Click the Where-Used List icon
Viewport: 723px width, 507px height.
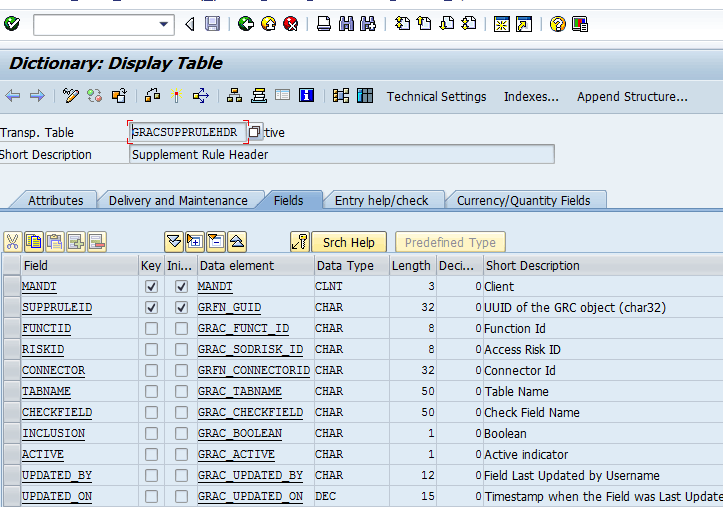(201, 96)
